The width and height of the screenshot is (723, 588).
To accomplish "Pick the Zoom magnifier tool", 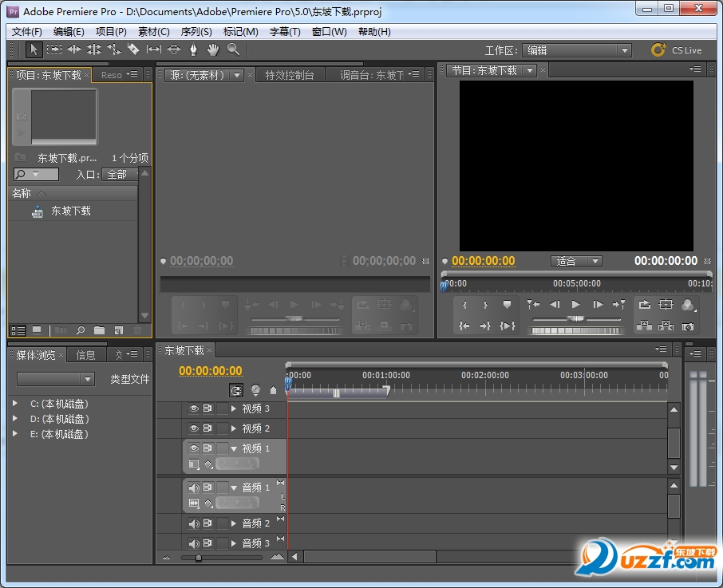I will click(233, 49).
